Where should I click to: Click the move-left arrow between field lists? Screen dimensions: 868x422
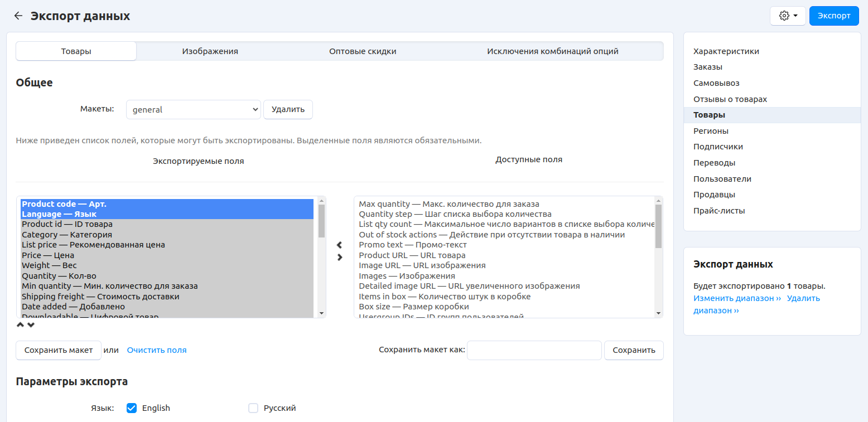(340, 245)
